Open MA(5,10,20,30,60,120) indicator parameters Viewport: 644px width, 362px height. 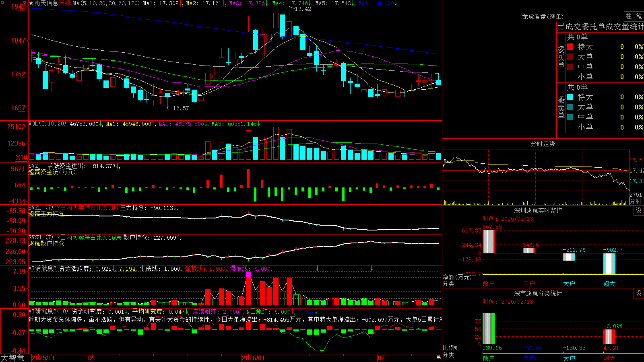click(106, 3)
